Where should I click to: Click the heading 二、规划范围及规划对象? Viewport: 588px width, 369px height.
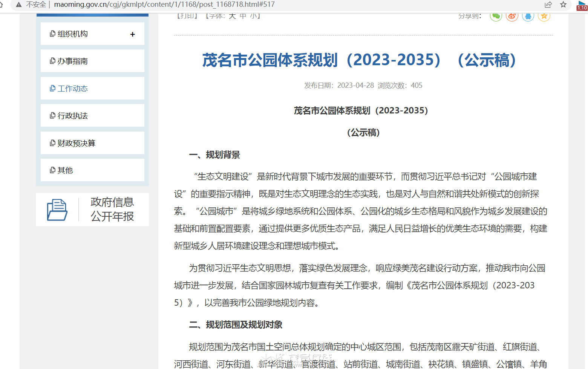coord(236,325)
